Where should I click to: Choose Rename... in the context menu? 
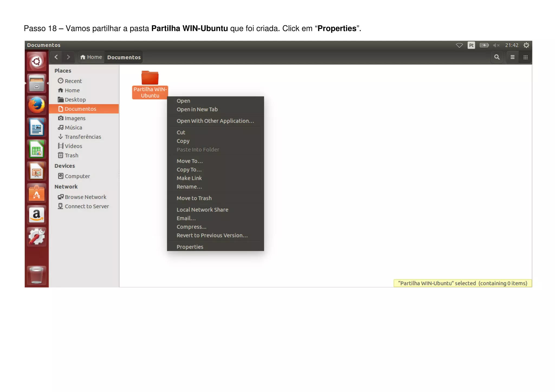tap(215, 187)
